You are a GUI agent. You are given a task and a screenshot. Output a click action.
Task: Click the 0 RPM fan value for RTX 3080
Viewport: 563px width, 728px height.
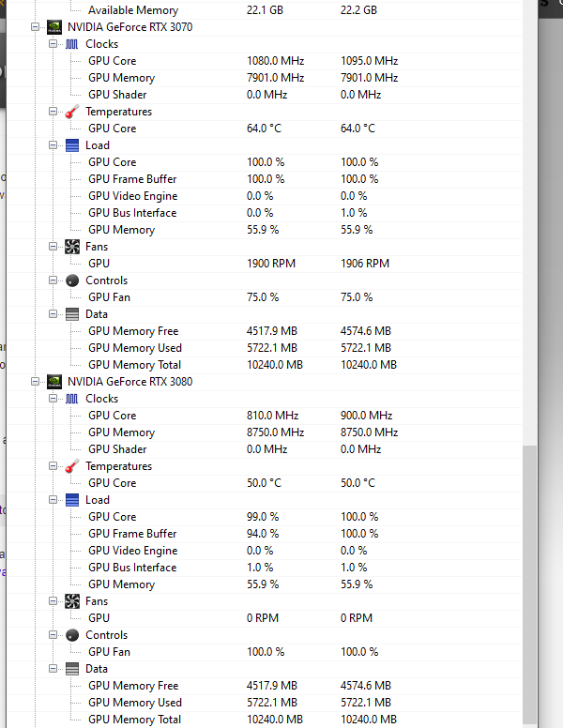[263, 618]
